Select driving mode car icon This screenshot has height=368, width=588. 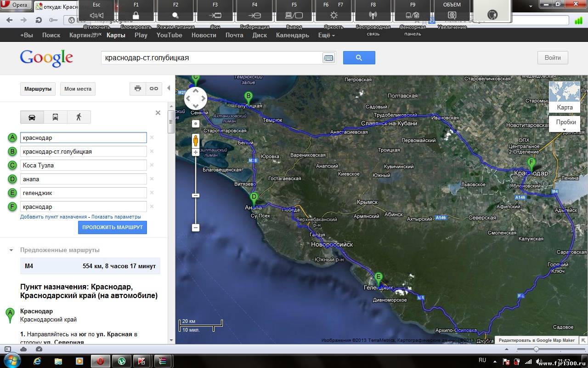(32, 117)
